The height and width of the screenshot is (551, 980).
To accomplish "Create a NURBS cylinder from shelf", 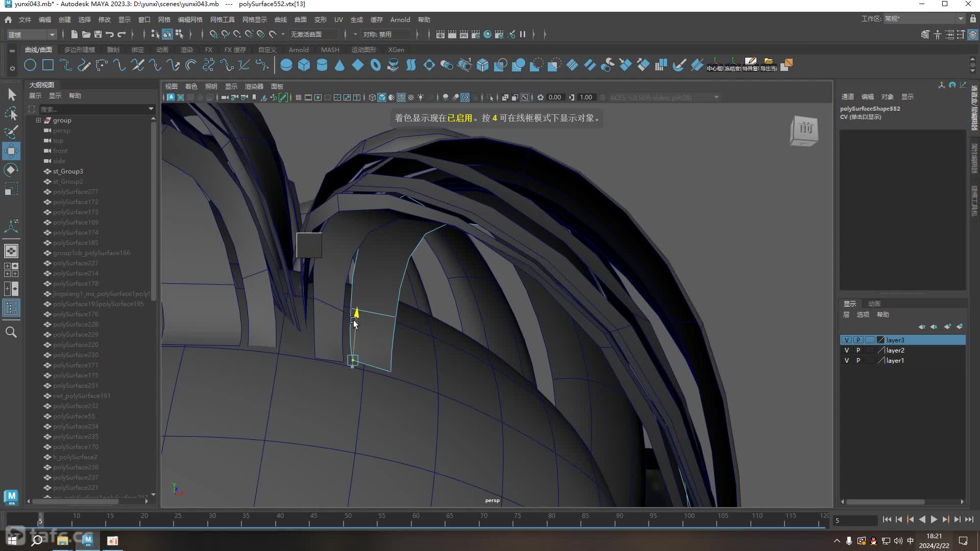I will (x=322, y=65).
